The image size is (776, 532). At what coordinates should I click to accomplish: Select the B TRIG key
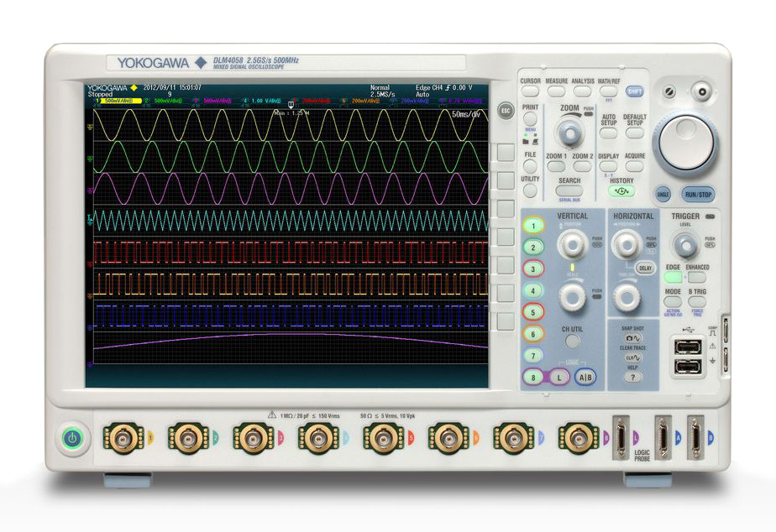(x=697, y=301)
